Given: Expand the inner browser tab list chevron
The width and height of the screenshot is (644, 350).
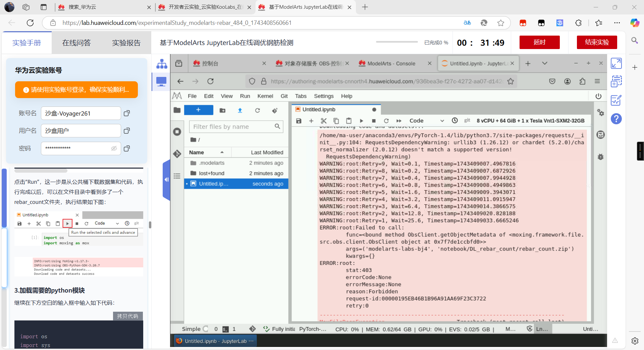Looking at the screenshot, I should [x=545, y=63].
